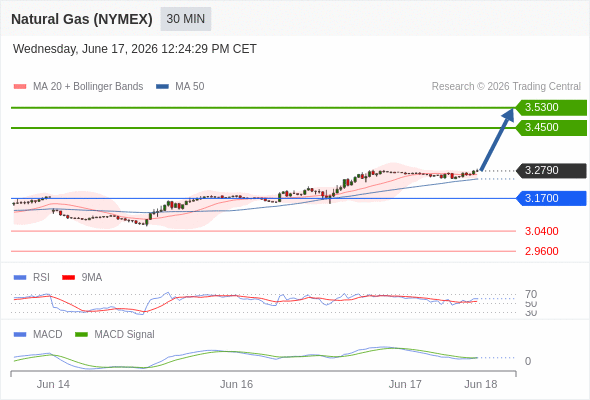Click the RSI blue legend marker

20,278
